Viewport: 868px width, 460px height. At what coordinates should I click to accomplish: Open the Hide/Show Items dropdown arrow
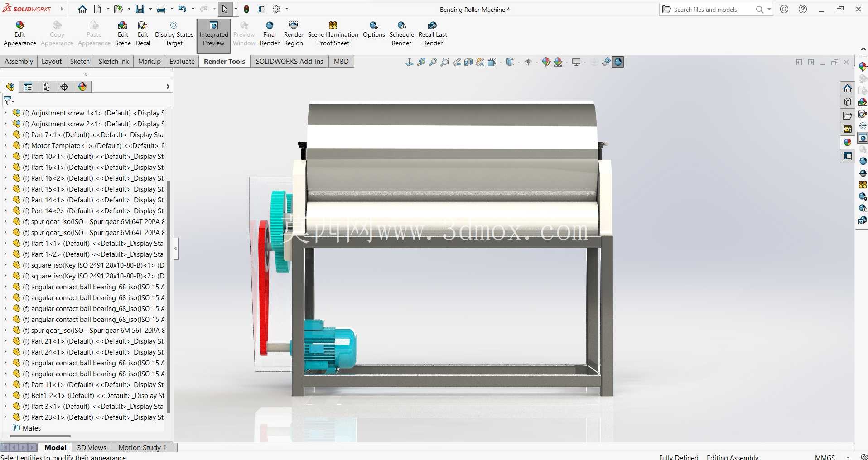[537, 62]
